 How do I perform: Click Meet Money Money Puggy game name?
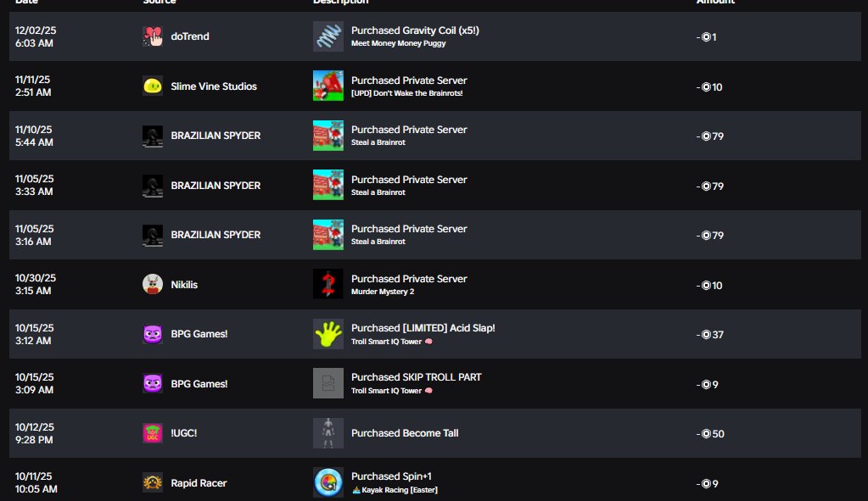click(399, 43)
